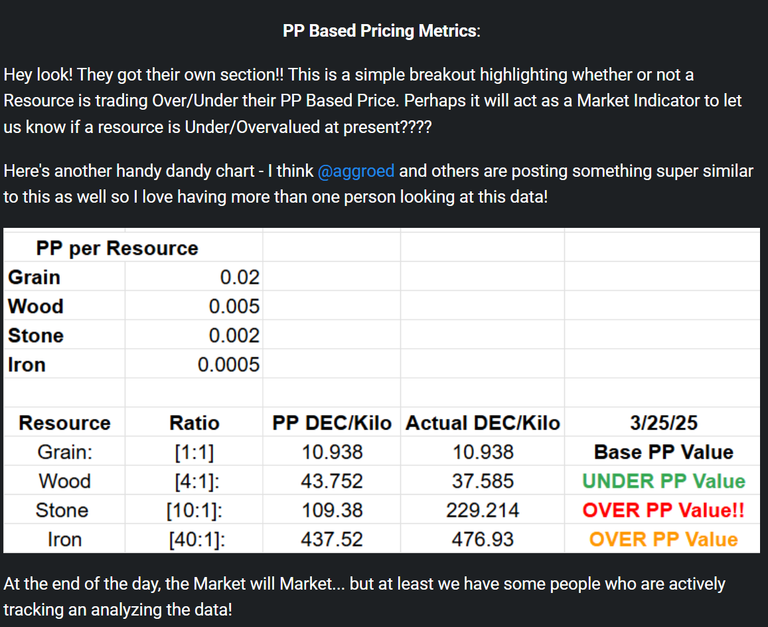Click the Resource column header
The height and width of the screenshot is (627, 768).
[x=65, y=423]
